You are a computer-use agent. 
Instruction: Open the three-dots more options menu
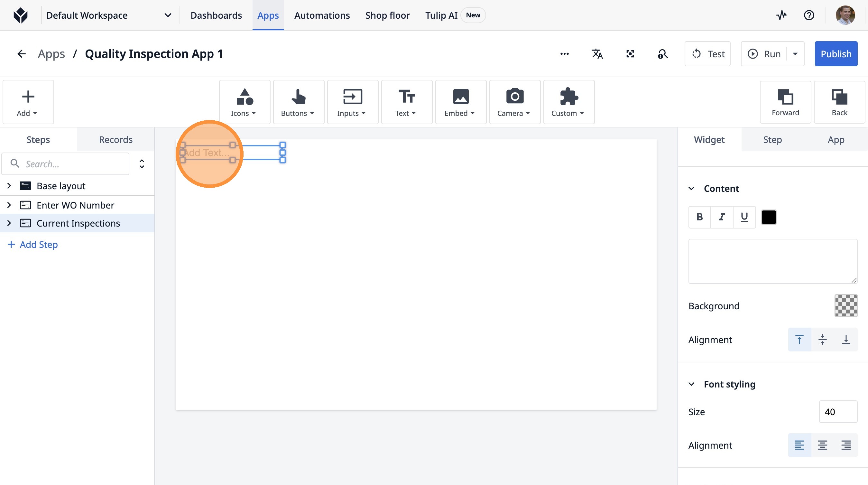click(x=564, y=54)
